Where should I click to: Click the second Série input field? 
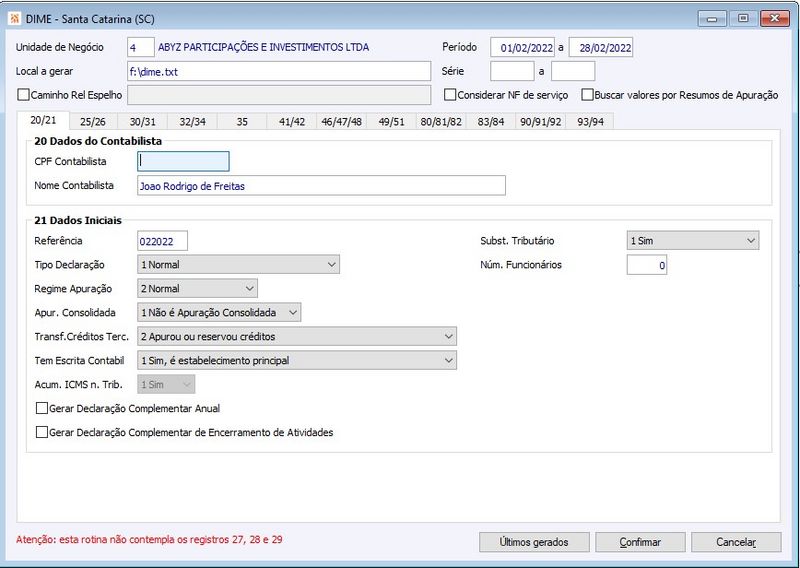click(573, 71)
